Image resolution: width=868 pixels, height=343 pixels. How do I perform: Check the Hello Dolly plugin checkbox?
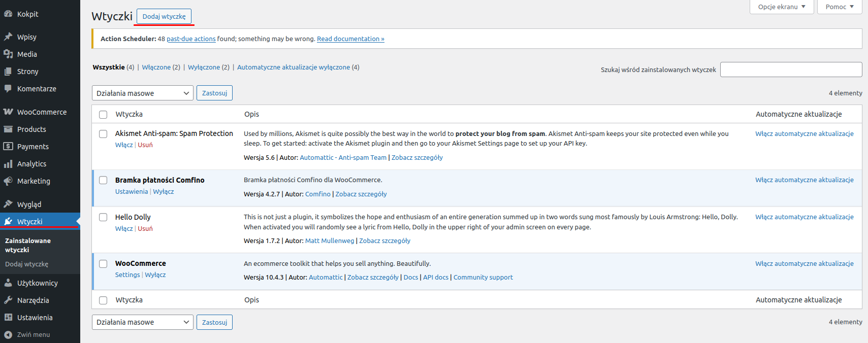click(x=103, y=217)
